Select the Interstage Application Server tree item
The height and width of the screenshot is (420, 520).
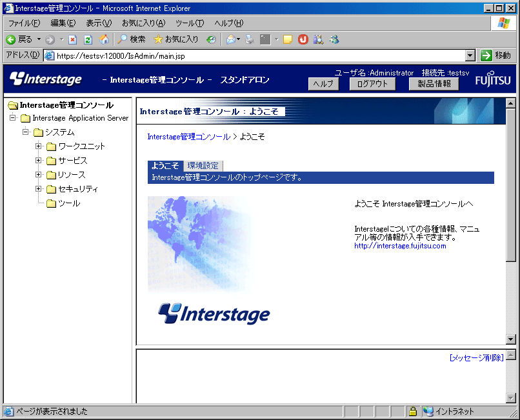pyautogui.click(x=80, y=118)
